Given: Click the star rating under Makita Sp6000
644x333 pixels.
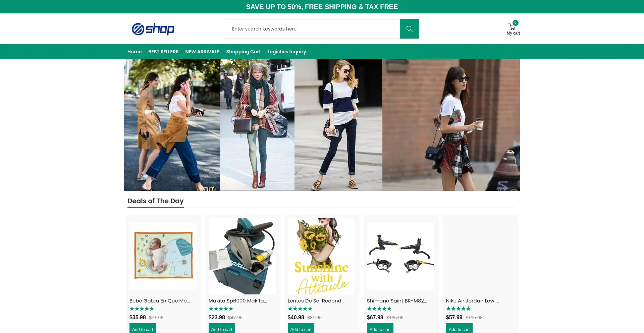Looking at the screenshot, I should (221, 309).
